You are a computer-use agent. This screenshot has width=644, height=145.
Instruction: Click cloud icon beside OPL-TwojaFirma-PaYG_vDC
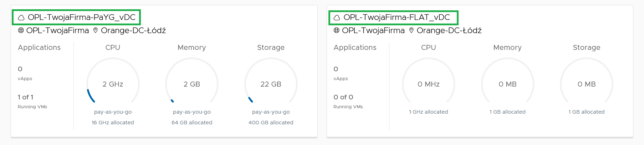21,17
